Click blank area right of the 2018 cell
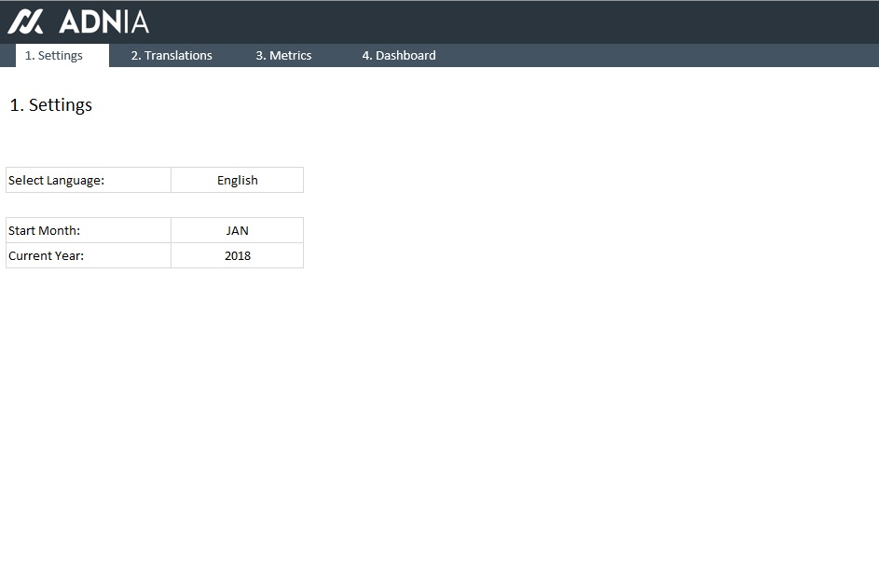Screen dimensions: 879x588 466,255
